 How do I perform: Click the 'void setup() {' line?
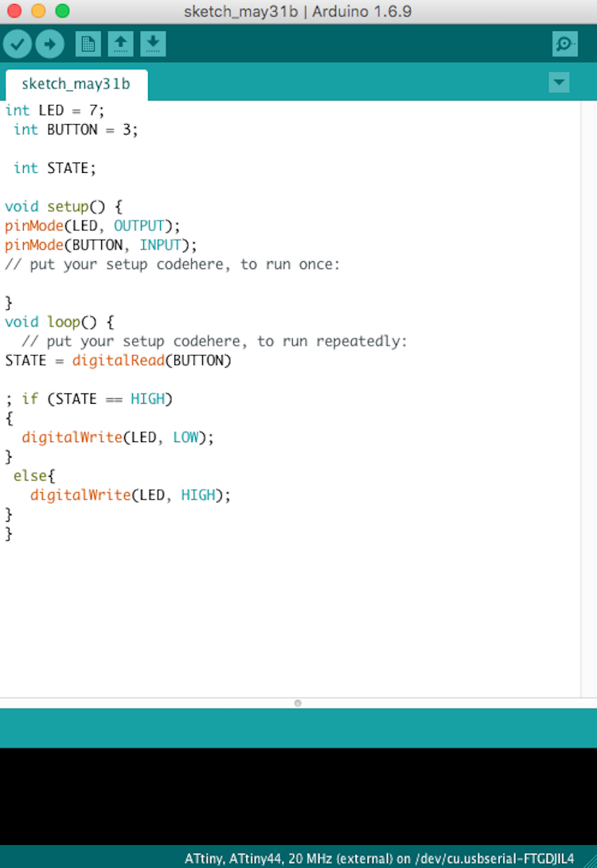coord(64,206)
